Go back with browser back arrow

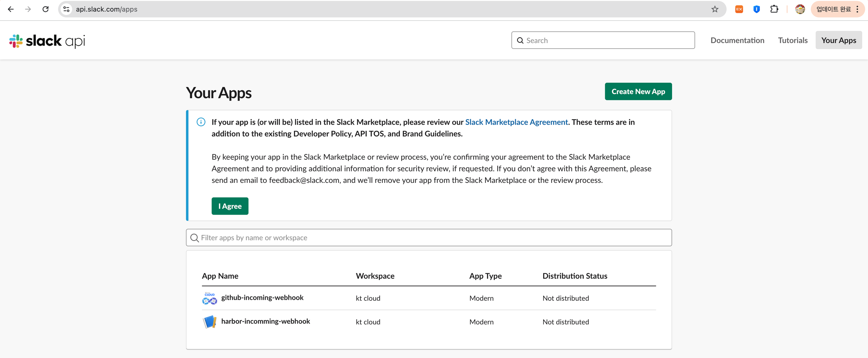pos(11,9)
